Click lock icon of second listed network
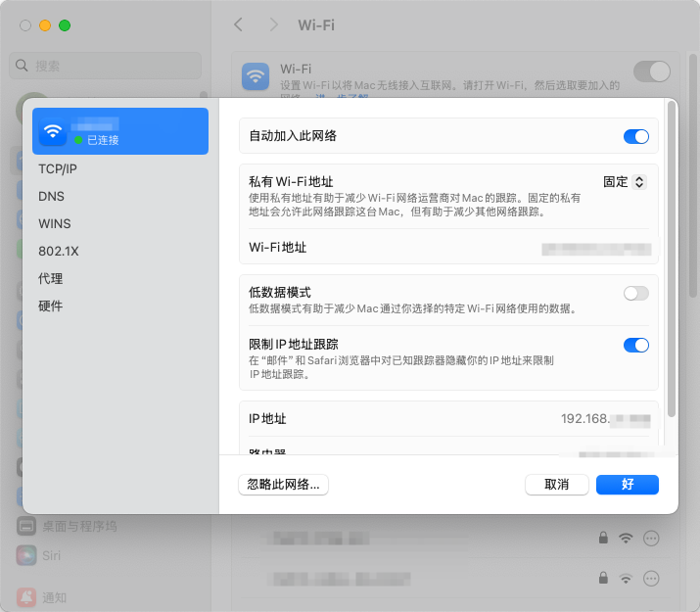 point(603,578)
